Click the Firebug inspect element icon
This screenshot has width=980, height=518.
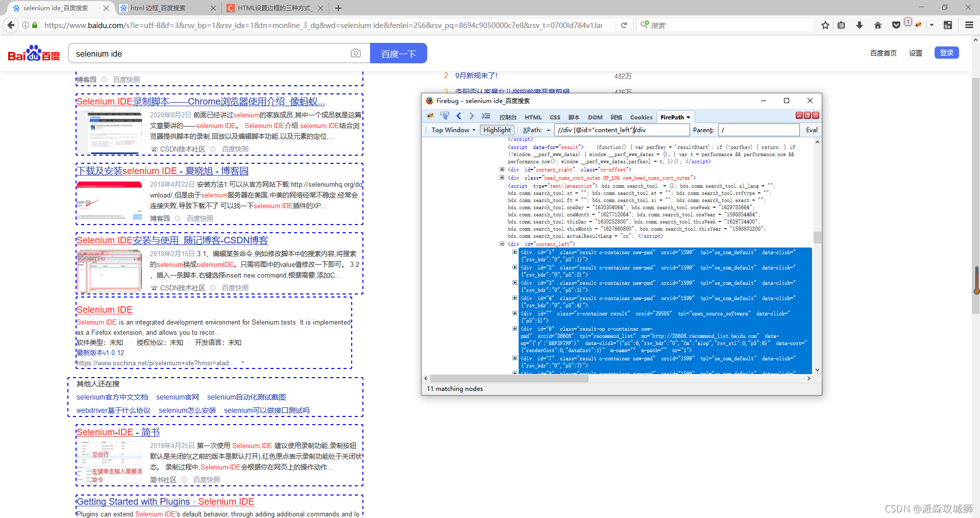(x=445, y=116)
